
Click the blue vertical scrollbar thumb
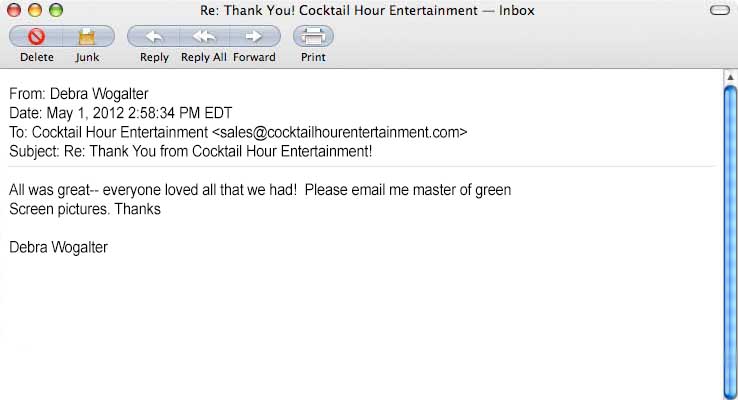coord(730,242)
